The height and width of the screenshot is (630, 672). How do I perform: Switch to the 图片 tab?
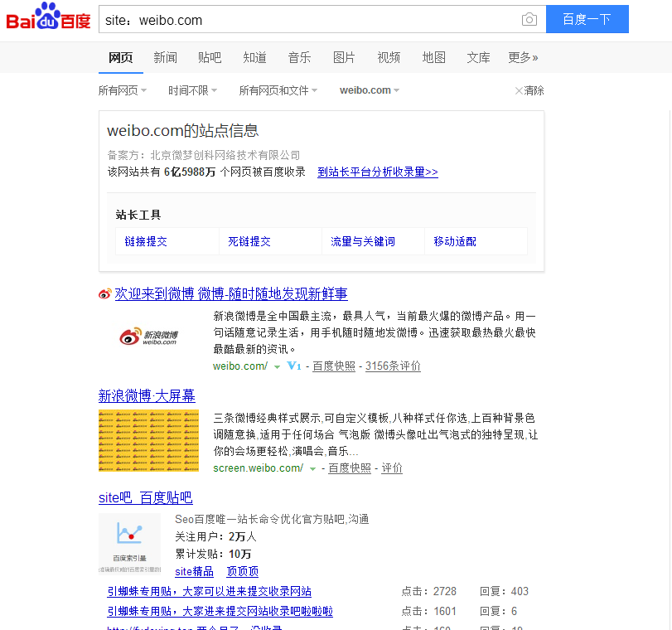click(x=344, y=57)
